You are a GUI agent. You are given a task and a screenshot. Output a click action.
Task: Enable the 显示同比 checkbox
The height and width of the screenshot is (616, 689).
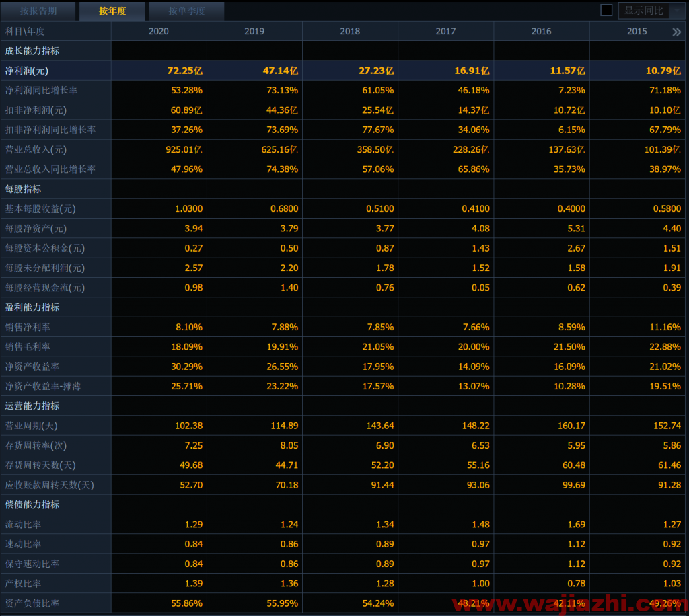tap(606, 10)
